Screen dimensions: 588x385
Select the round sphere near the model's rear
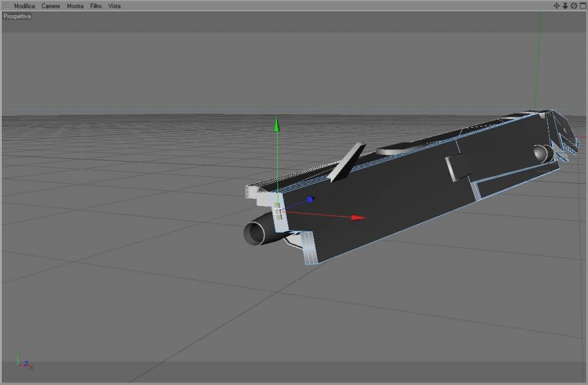[x=542, y=154]
